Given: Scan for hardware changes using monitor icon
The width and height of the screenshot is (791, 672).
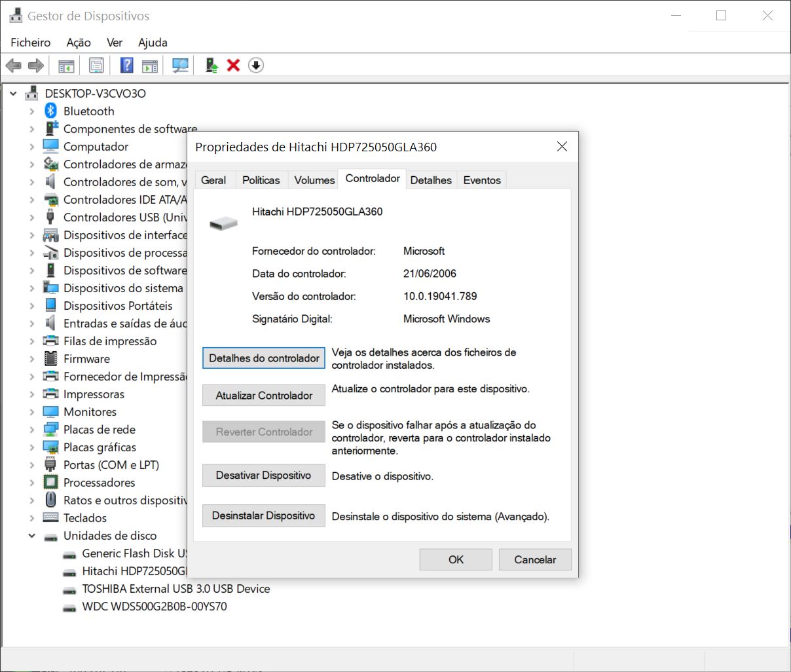Looking at the screenshot, I should coord(180,65).
